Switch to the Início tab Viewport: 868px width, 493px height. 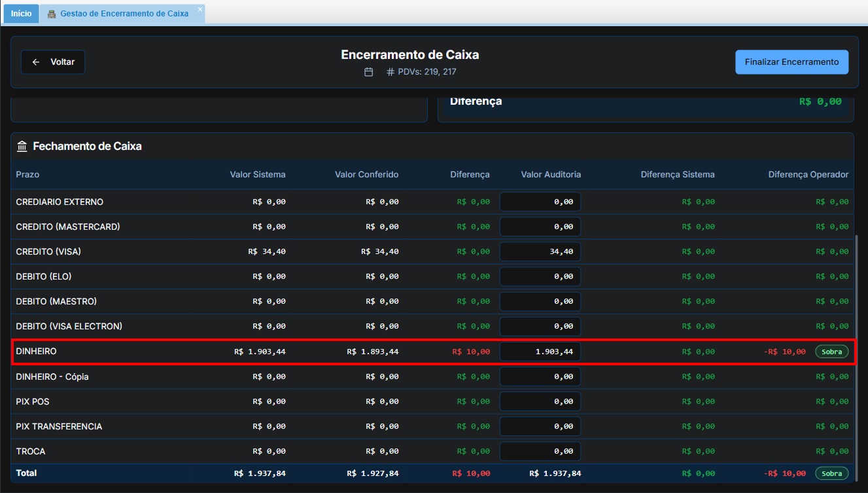click(21, 13)
